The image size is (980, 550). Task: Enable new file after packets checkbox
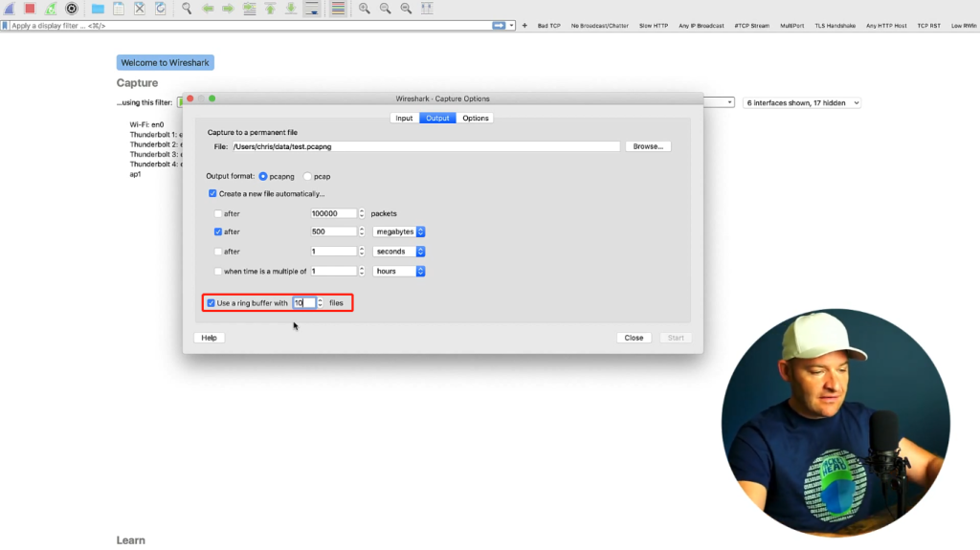pos(218,213)
